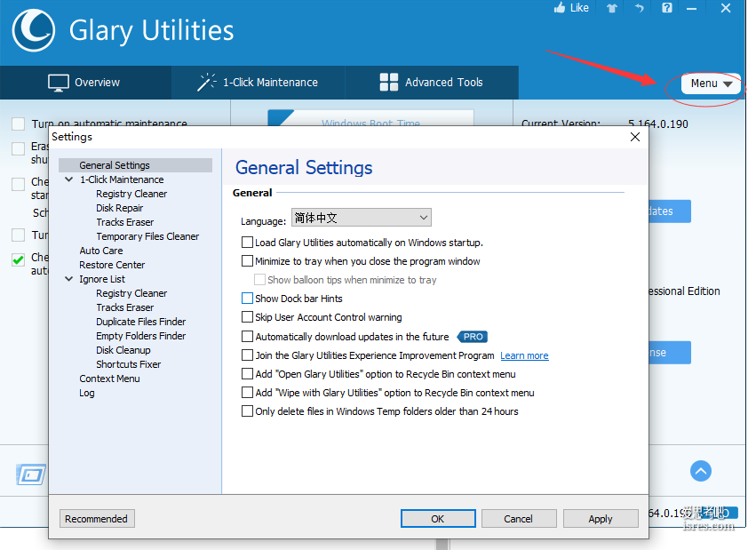Collapse the 1-Click Maintenance tree node
This screenshot has height=550, width=756.
(x=69, y=179)
